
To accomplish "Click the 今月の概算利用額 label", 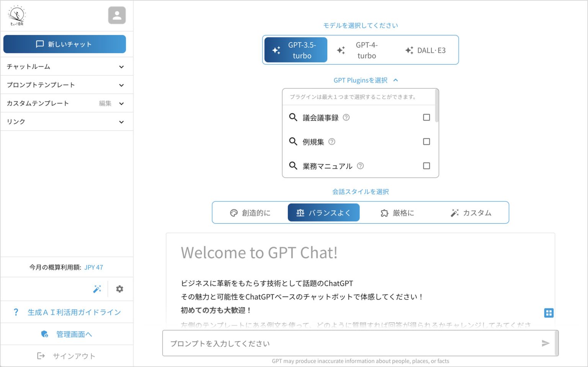I will pyautogui.click(x=55, y=267).
